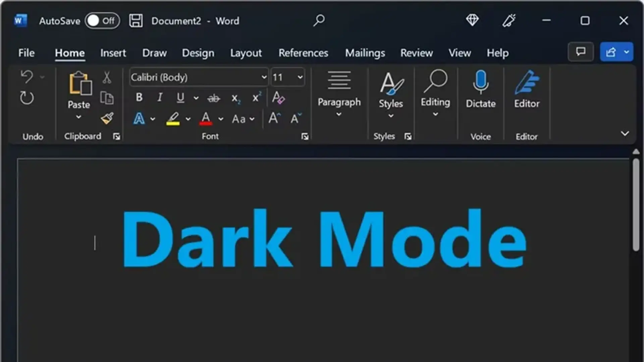
Task: Click the Dictate microphone icon
Action: 480,82
